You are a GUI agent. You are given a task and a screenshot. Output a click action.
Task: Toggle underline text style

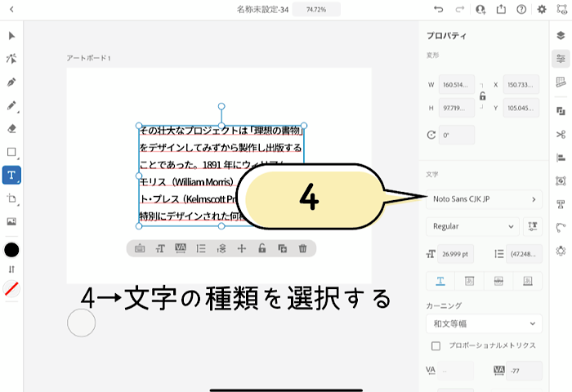point(440,281)
